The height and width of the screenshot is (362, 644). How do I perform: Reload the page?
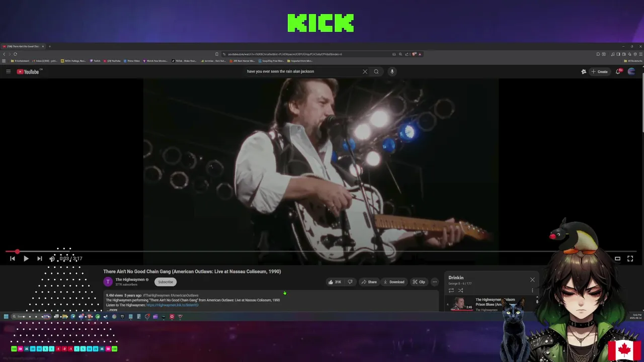15,54
